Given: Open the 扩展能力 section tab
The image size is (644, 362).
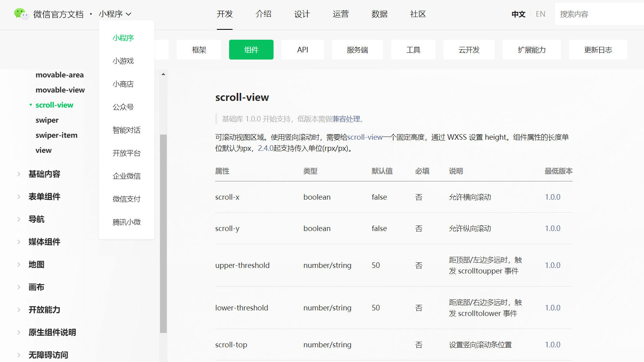Looking at the screenshot, I should point(532,50).
